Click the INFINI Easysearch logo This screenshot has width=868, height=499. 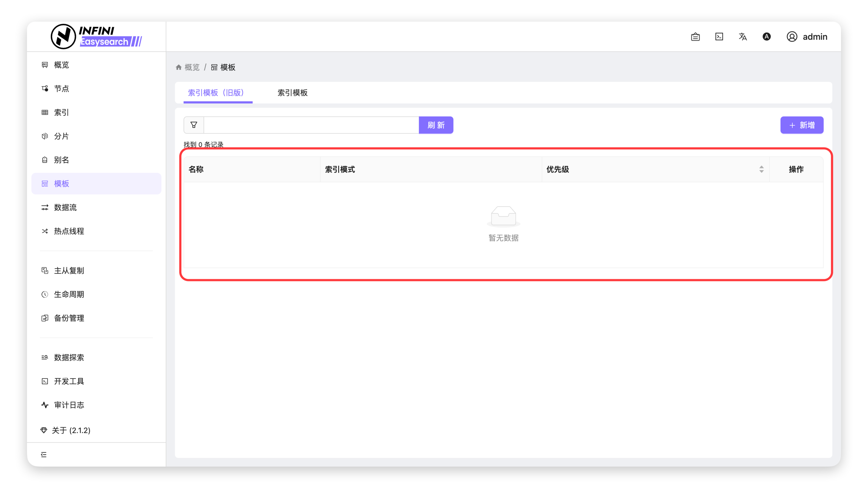click(x=96, y=36)
